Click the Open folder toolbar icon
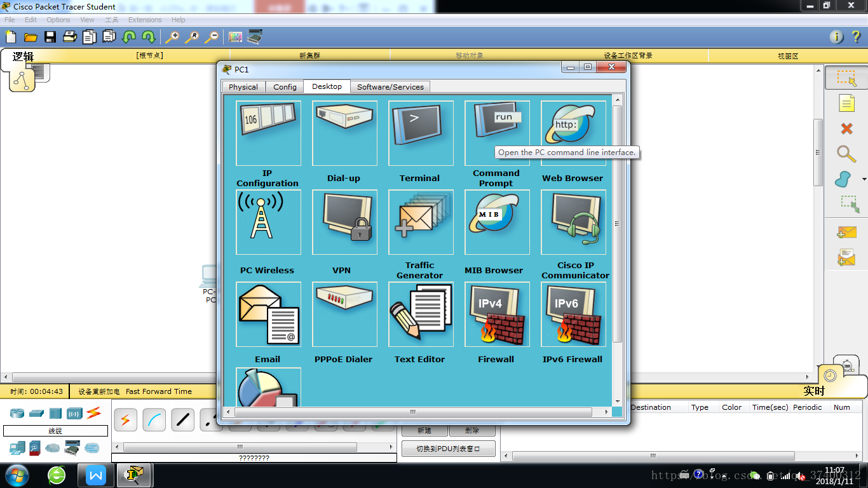 click(31, 37)
